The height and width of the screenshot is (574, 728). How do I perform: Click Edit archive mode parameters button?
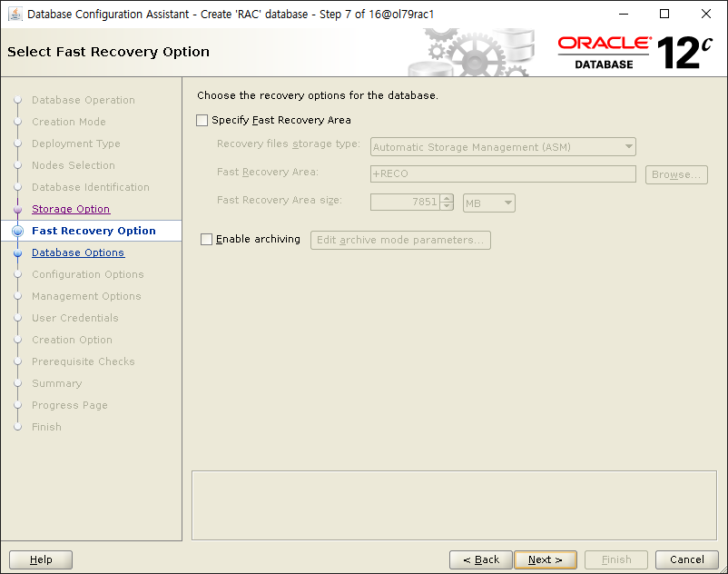[400, 240]
